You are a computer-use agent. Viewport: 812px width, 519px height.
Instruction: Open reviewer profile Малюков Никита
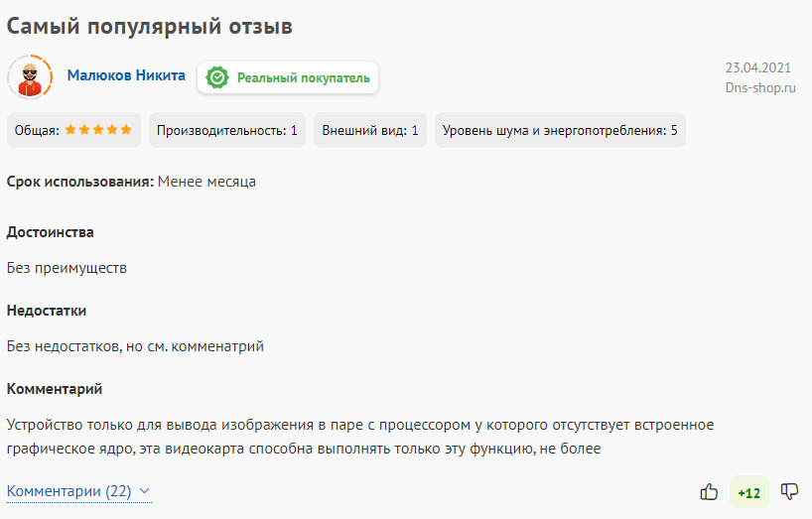(126, 75)
